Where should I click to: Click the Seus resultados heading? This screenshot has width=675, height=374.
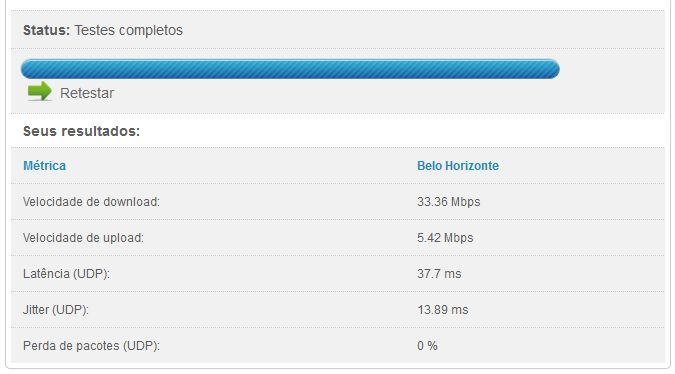[x=81, y=131]
